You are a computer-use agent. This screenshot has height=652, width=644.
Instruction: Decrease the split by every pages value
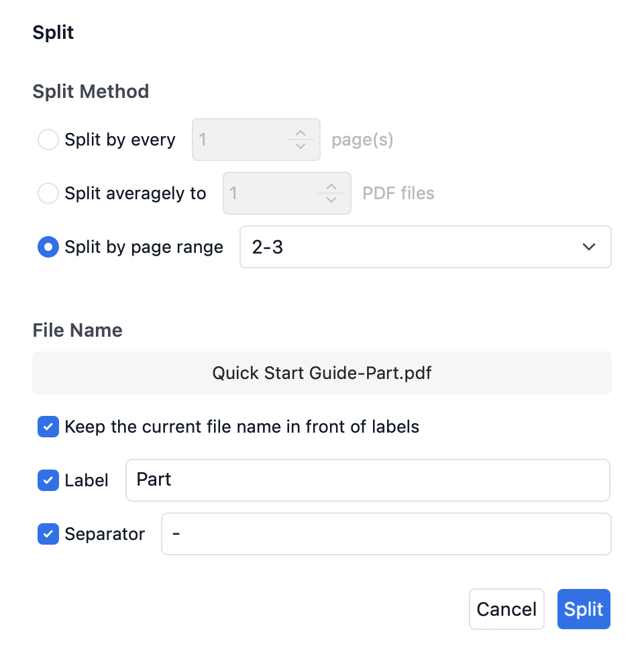click(x=301, y=146)
